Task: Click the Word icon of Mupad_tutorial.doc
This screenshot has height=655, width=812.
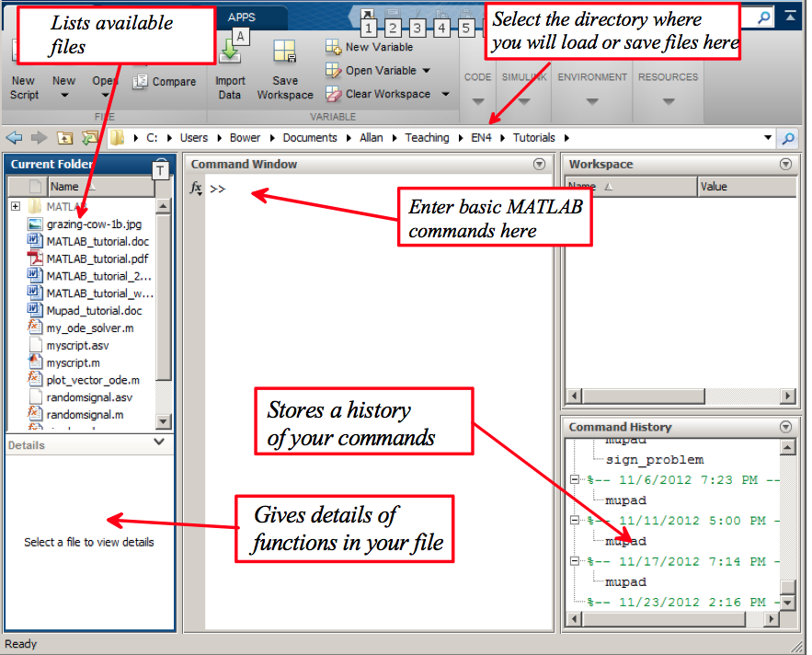Action: click(35, 310)
